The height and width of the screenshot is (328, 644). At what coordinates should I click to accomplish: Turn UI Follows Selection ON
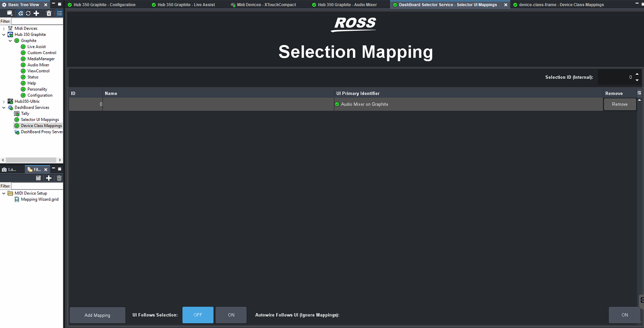tap(231, 315)
